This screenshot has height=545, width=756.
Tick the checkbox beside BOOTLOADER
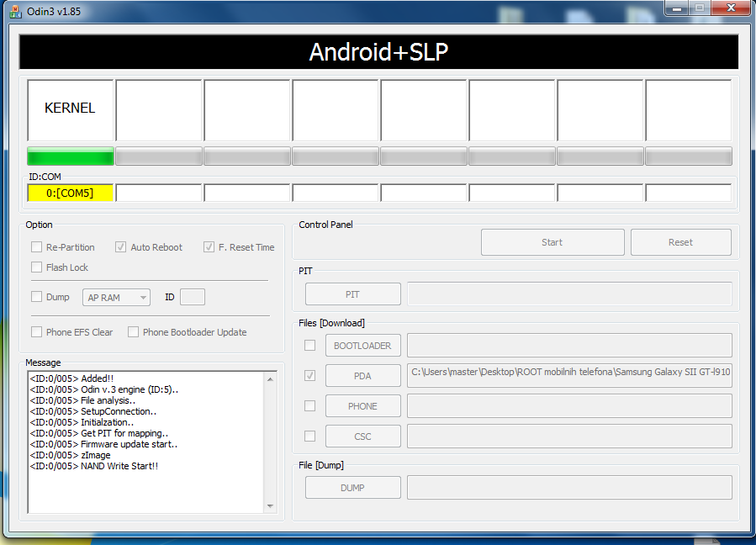click(310, 346)
